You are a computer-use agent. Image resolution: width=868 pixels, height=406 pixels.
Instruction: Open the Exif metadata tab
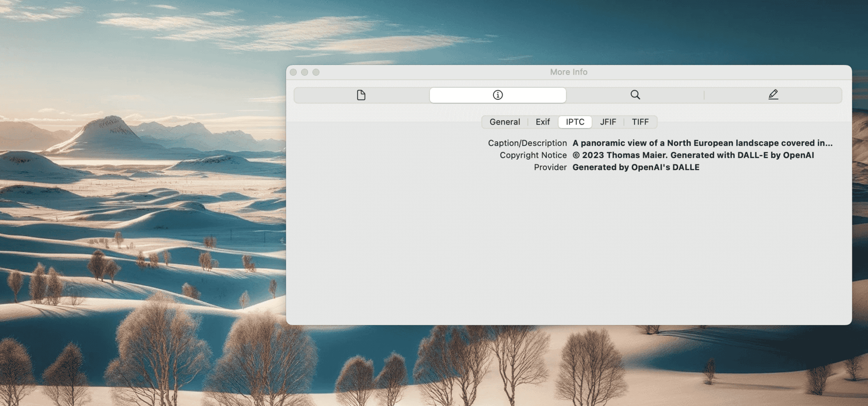[542, 122]
